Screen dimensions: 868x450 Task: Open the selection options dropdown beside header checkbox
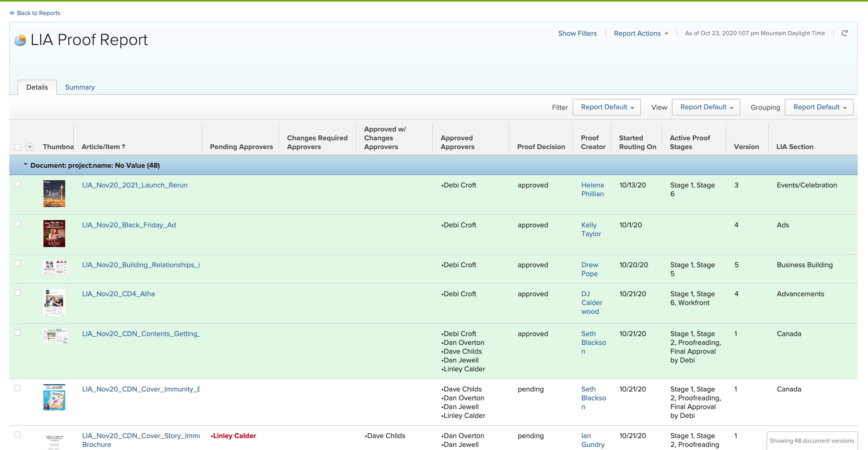point(30,147)
